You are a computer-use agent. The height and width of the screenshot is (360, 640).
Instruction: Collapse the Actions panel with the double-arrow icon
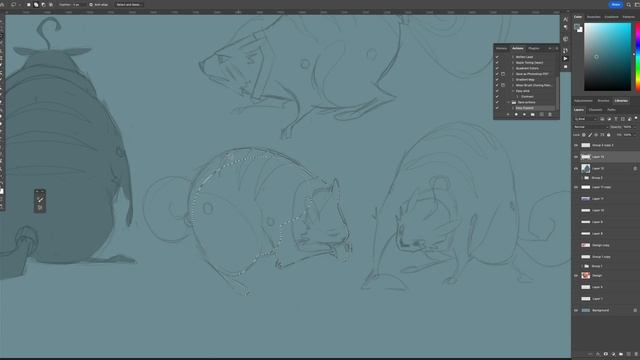tap(550, 48)
